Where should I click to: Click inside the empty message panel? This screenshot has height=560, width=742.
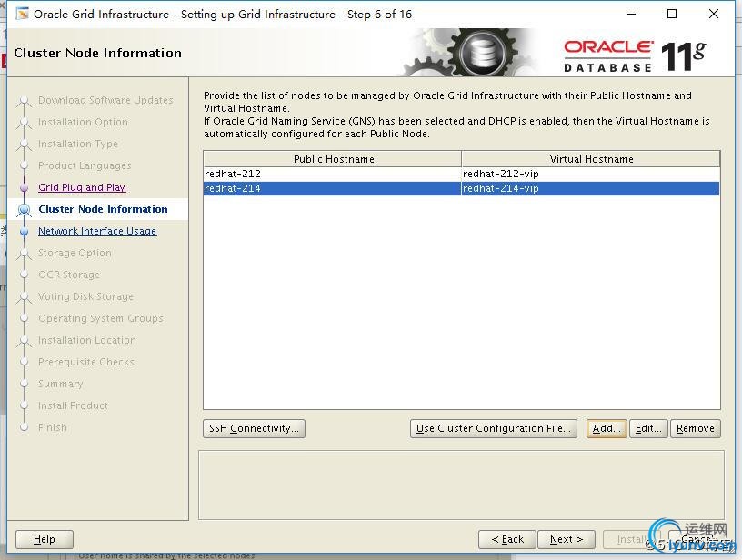tap(461, 485)
